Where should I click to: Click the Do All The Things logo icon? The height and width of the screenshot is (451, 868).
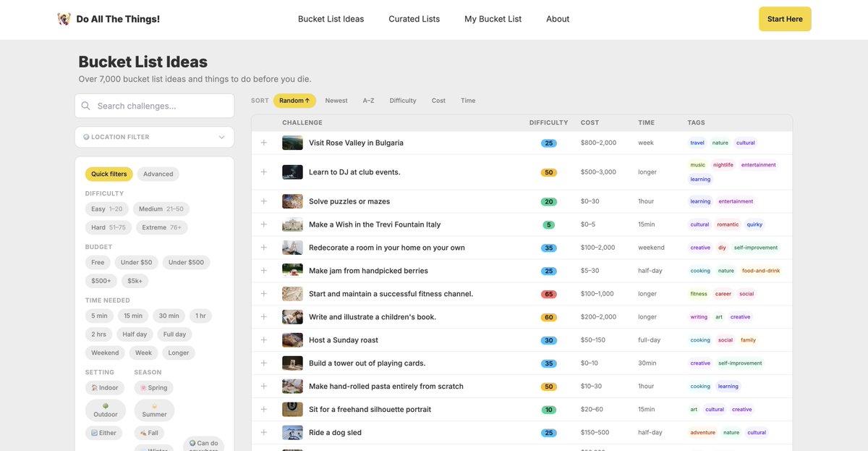point(64,19)
